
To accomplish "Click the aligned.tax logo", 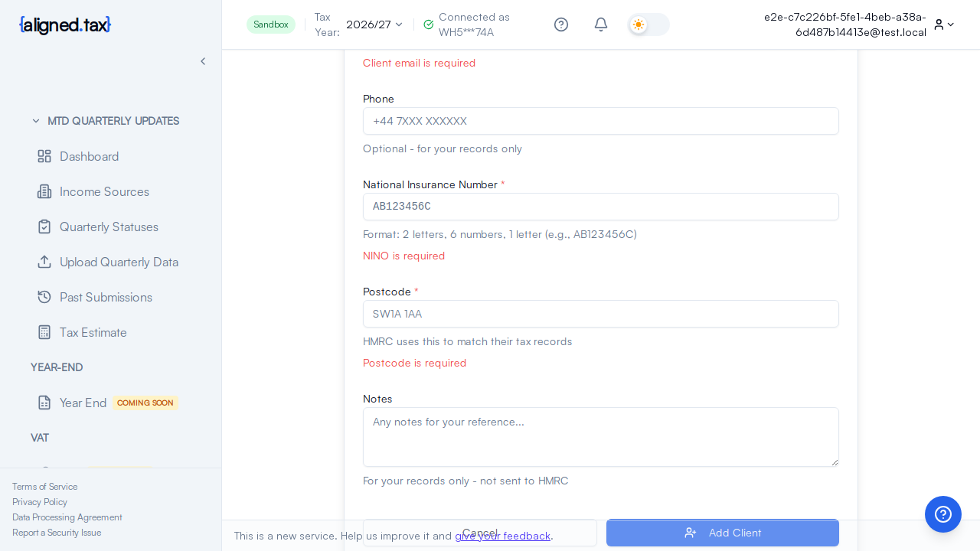I will pyautogui.click(x=64, y=24).
